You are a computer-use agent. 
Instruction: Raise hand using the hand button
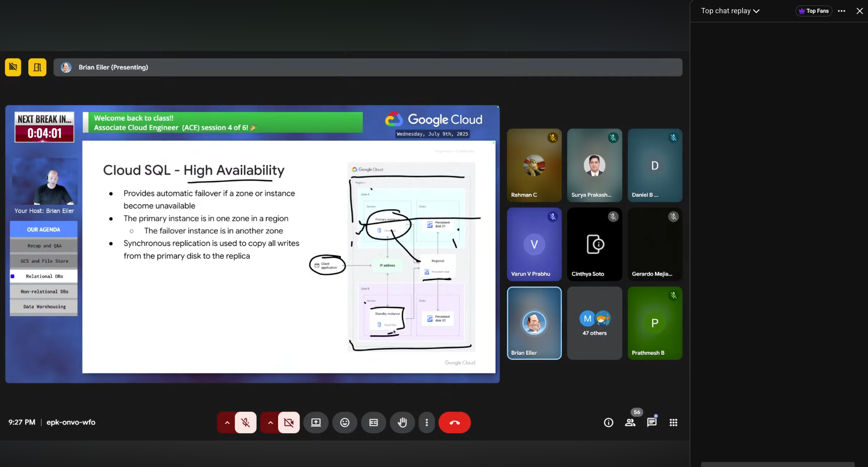point(402,423)
